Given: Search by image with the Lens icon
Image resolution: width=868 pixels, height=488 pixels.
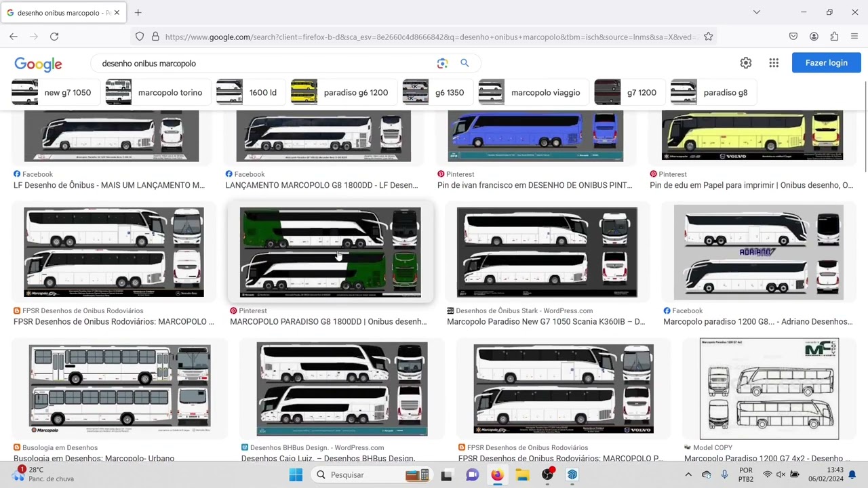Looking at the screenshot, I should 442,63.
